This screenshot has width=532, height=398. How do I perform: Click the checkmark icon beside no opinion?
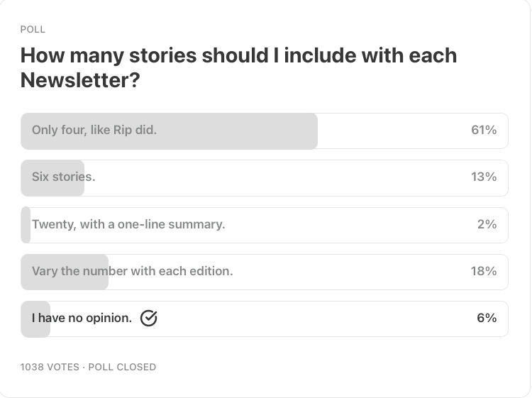click(149, 319)
